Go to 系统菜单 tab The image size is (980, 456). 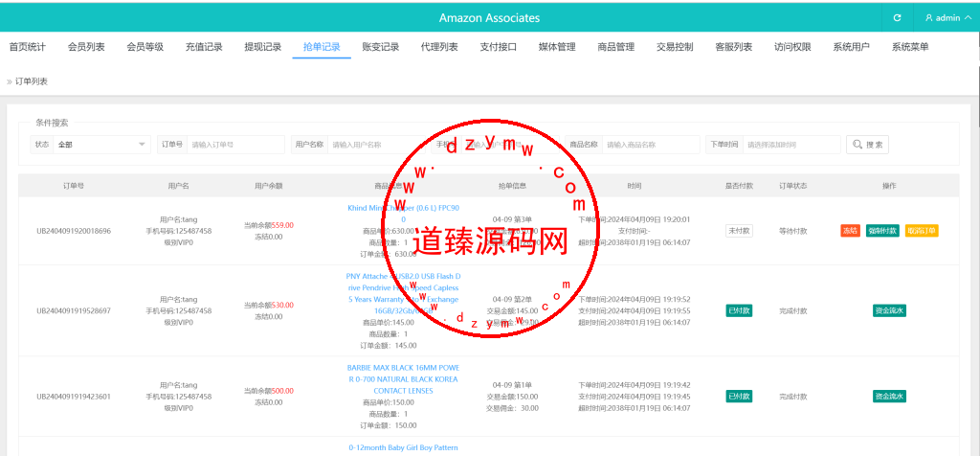[x=910, y=47]
